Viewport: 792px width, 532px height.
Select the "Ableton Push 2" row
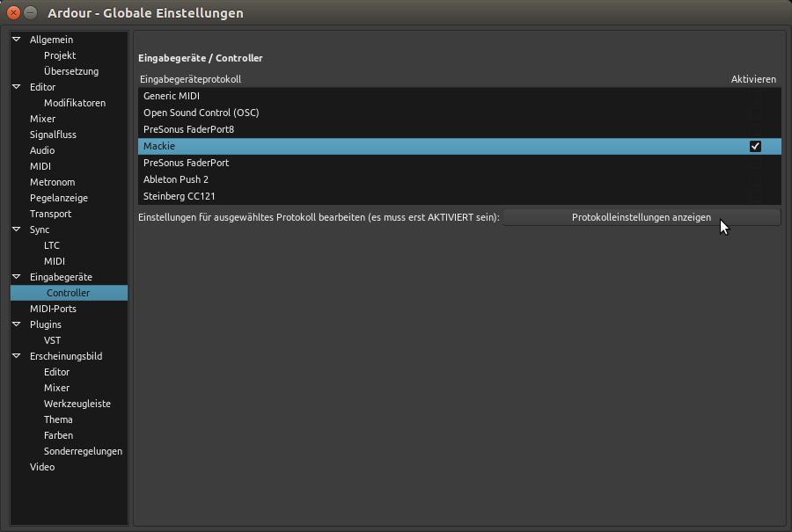[x=459, y=179]
